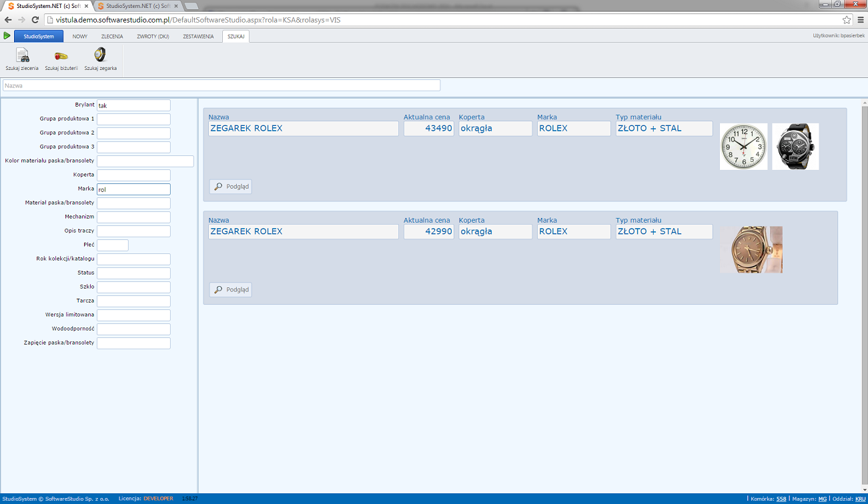Open a new browser tab
The height and width of the screenshot is (504, 868).
pyautogui.click(x=191, y=6)
